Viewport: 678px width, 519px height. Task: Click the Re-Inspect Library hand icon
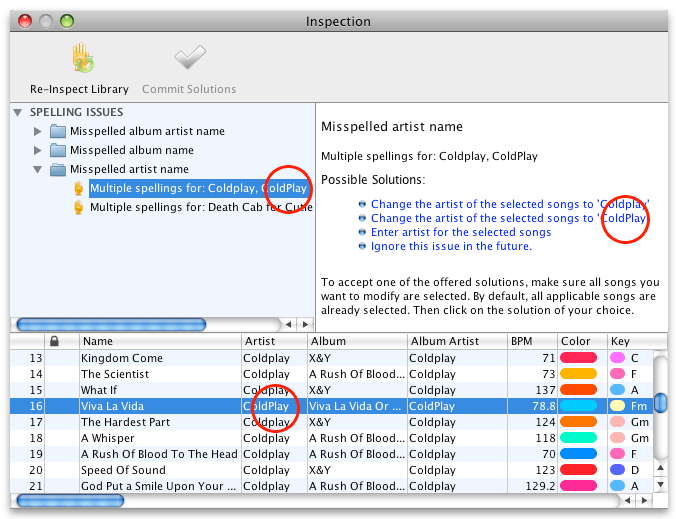(x=82, y=58)
